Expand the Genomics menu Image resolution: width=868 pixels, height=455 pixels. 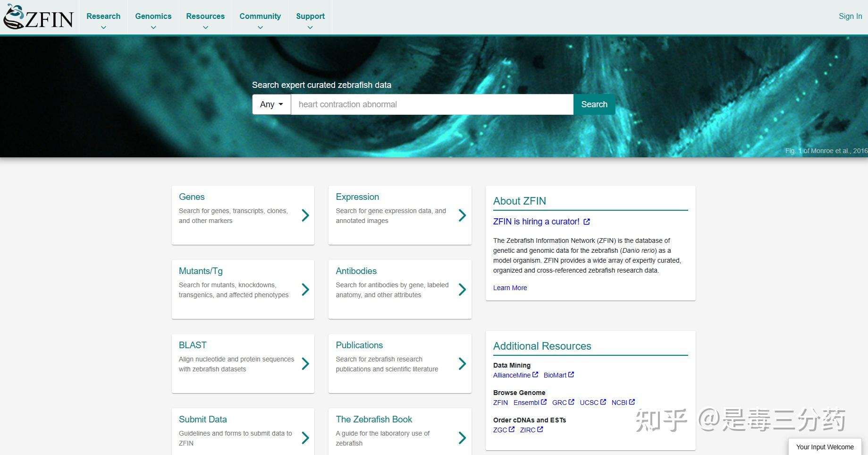(x=153, y=20)
